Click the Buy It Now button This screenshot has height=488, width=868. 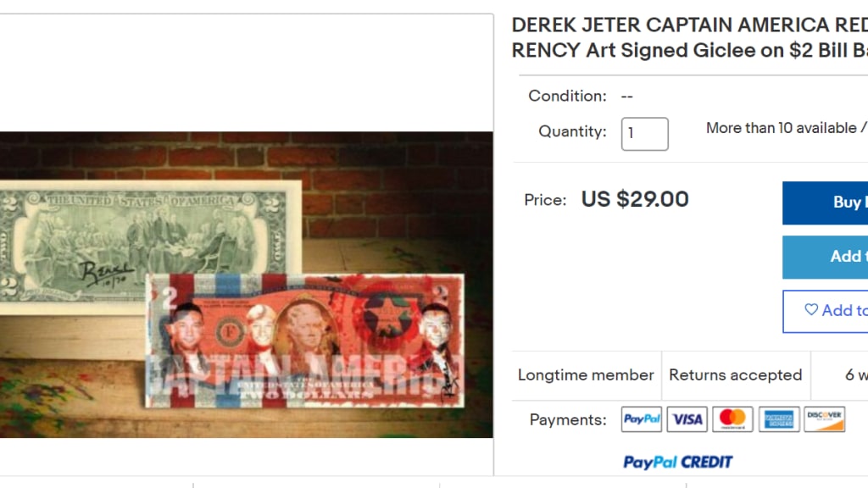pyautogui.click(x=825, y=202)
